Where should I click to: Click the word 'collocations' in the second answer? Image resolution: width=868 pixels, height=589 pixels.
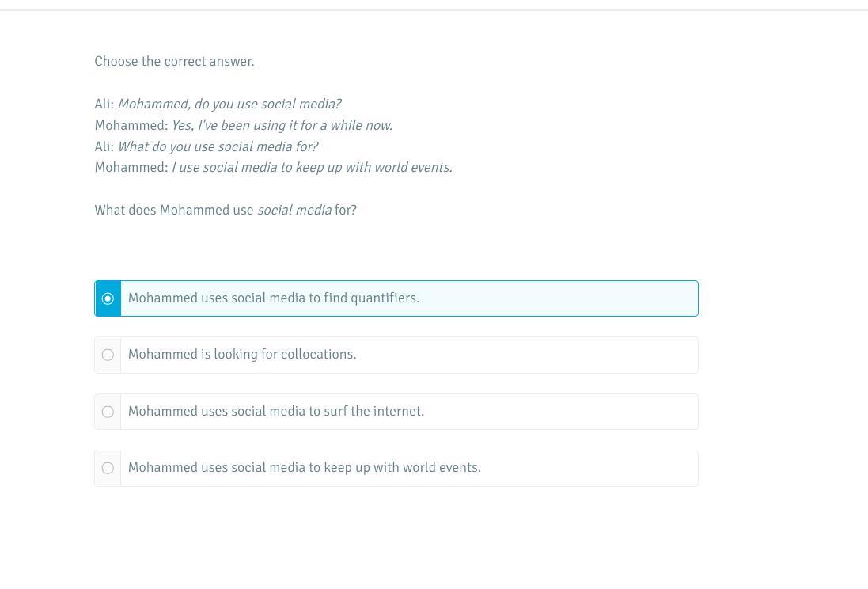[x=318, y=355]
